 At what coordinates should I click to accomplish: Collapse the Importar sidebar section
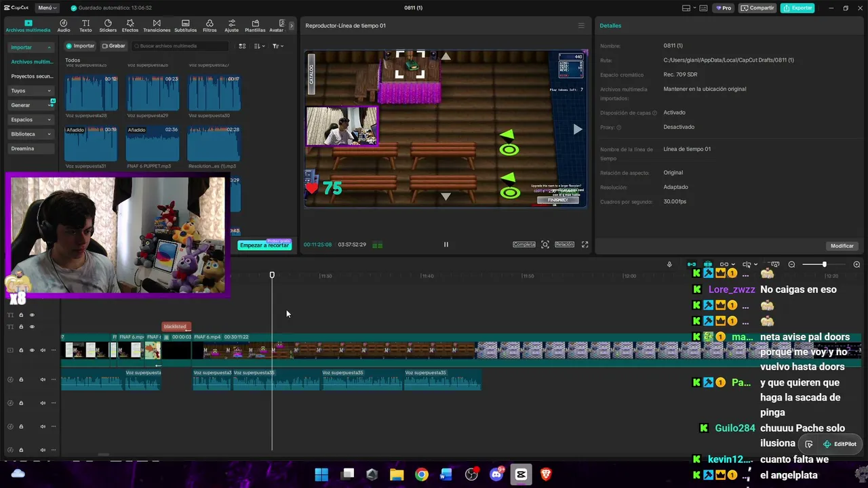pos(31,47)
